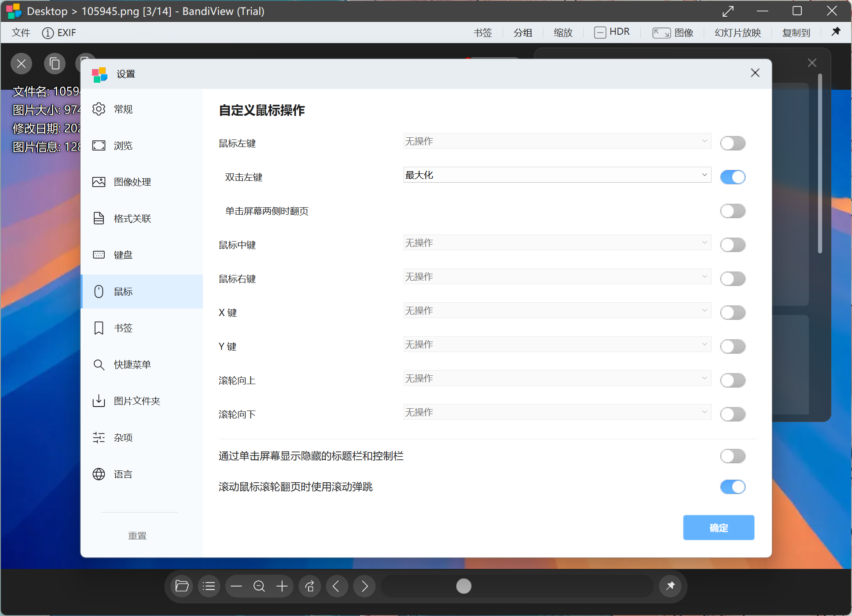Open the X 键 action dropdown
Screen dimensions: 852x616
coord(557,311)
